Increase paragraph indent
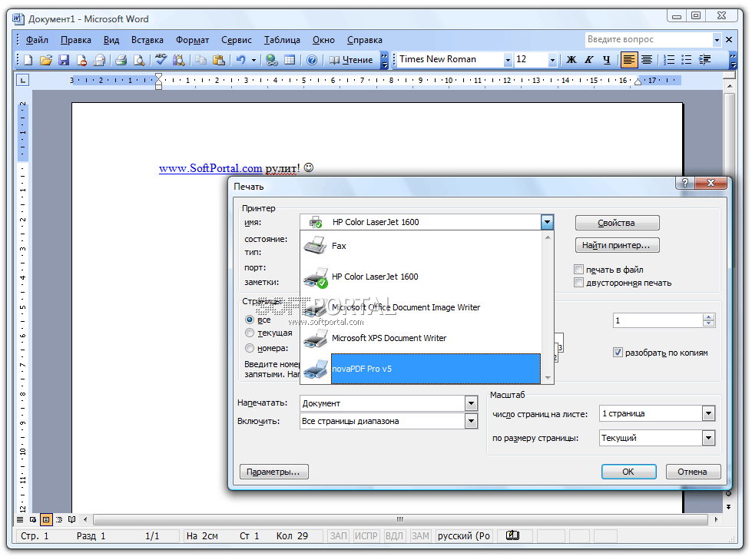The width and height of the screenshot is (752, 560). (704, 59)
